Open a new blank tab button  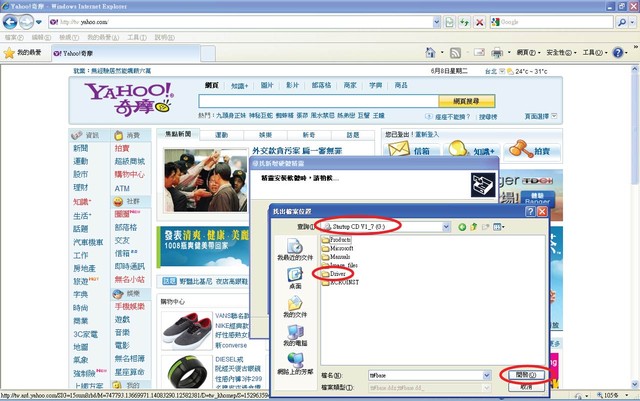click(208, 53)
